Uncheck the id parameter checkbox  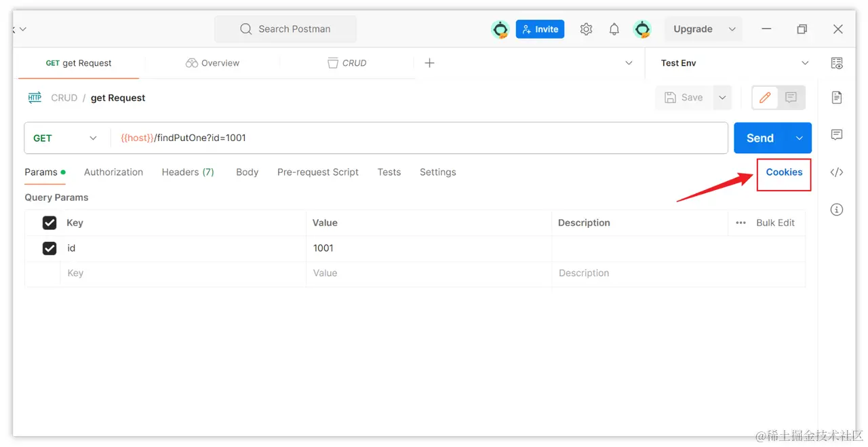(50, 248)
